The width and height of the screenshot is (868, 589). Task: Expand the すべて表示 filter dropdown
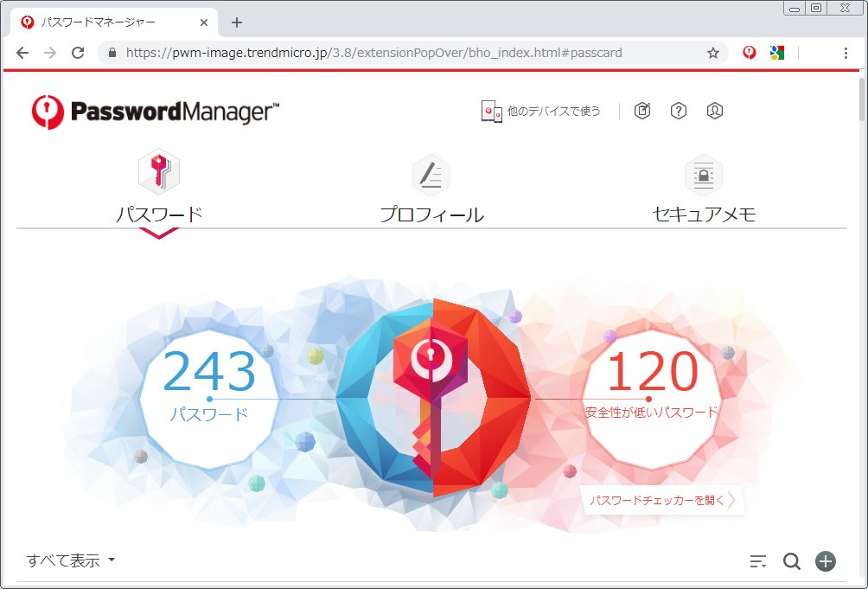click(70, 560)
